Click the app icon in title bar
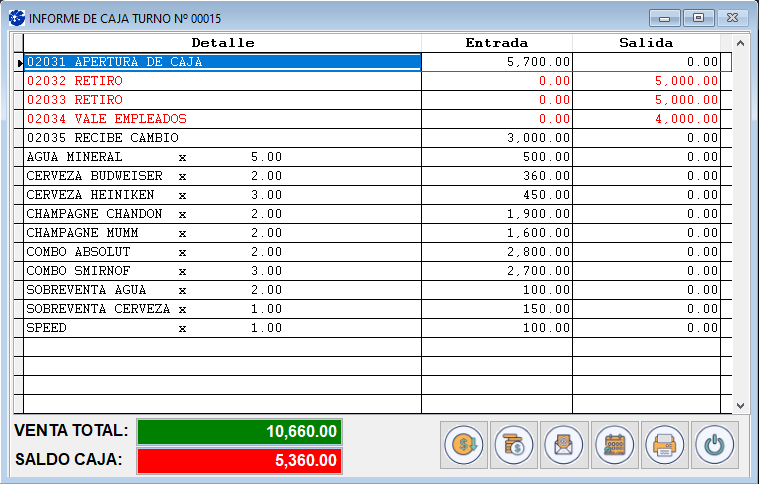The height and width of the screenshot is (484, 759). click(x=17, y=18)
